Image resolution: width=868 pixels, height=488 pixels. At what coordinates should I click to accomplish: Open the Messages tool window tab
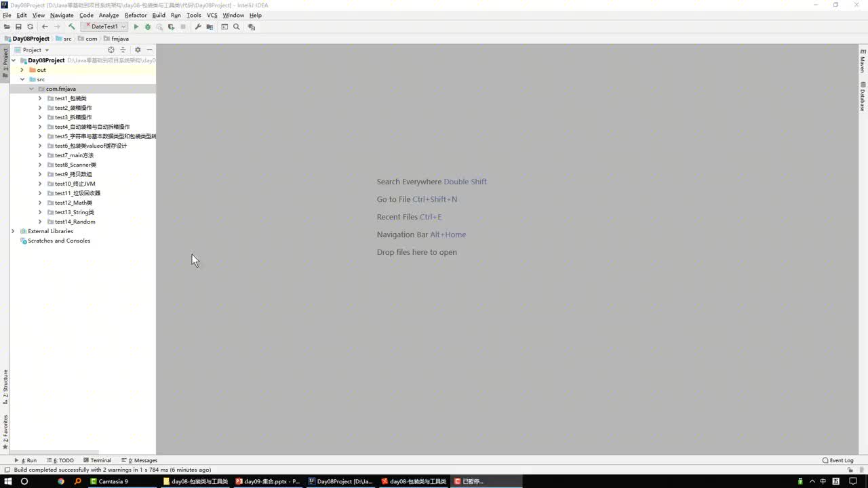139,460
